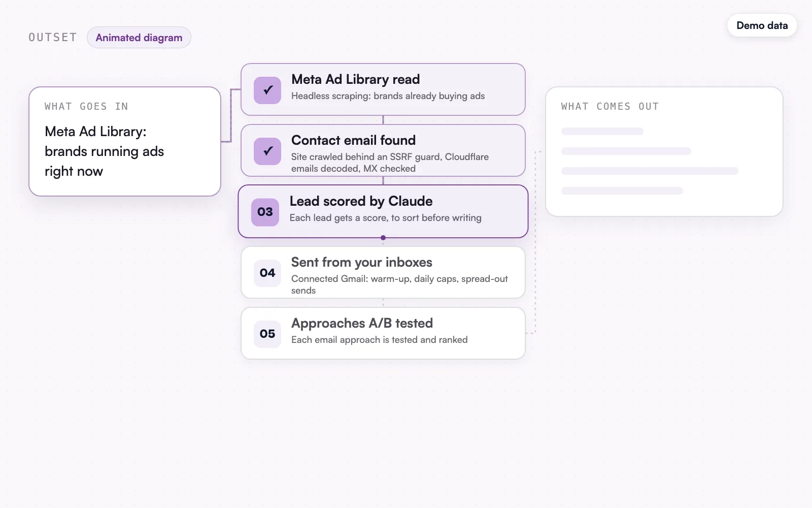Click 'Site crawled behind an SSRF guard' description
Viewport: 812px width, 508px height.
tap(390, 163)
